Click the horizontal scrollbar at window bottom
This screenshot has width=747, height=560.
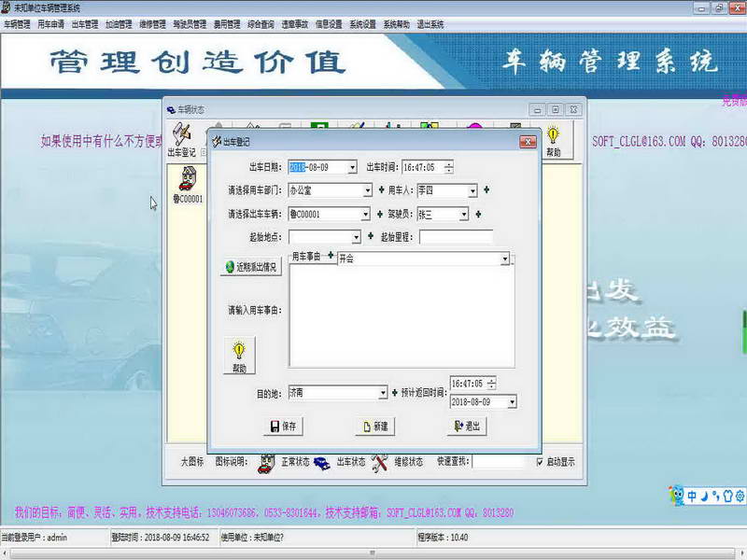(373, 553)
